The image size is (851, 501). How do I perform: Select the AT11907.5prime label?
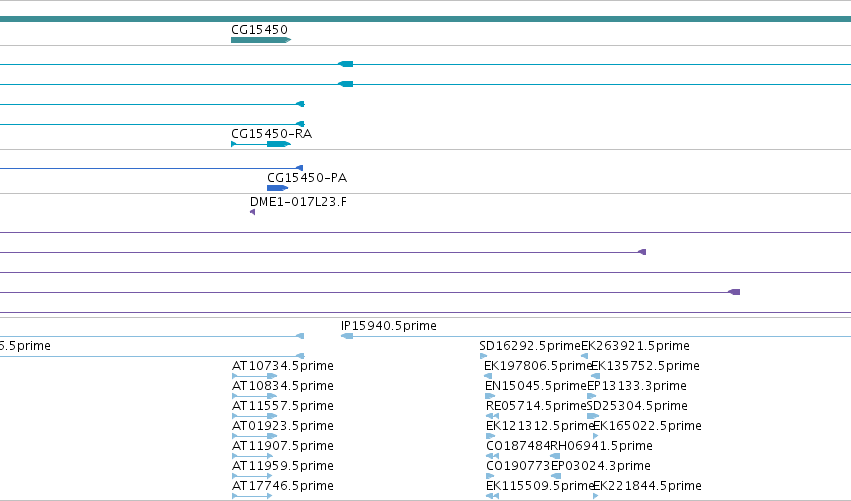coord(283,446)
